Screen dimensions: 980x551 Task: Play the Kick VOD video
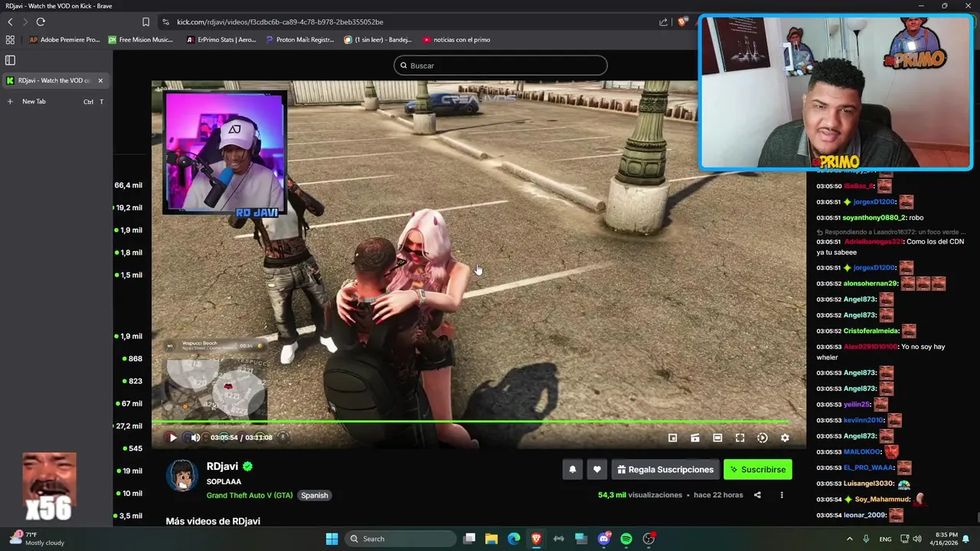tap(172, 438)
